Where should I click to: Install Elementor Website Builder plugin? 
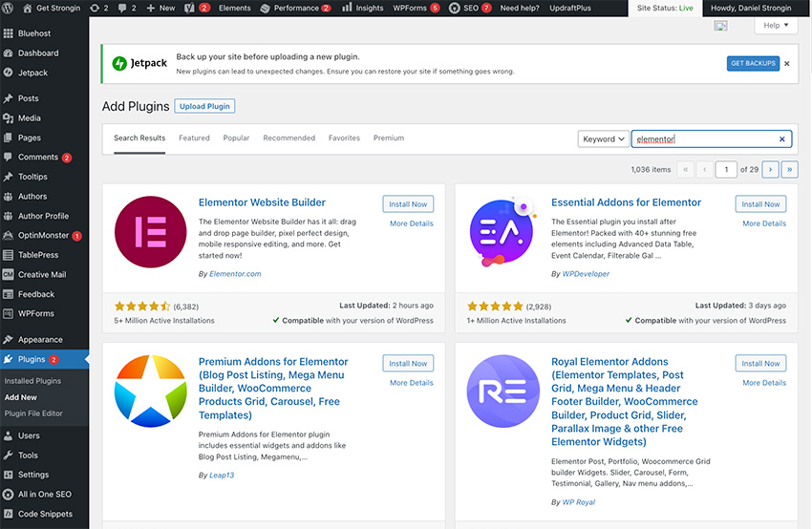tap(408, 204)
